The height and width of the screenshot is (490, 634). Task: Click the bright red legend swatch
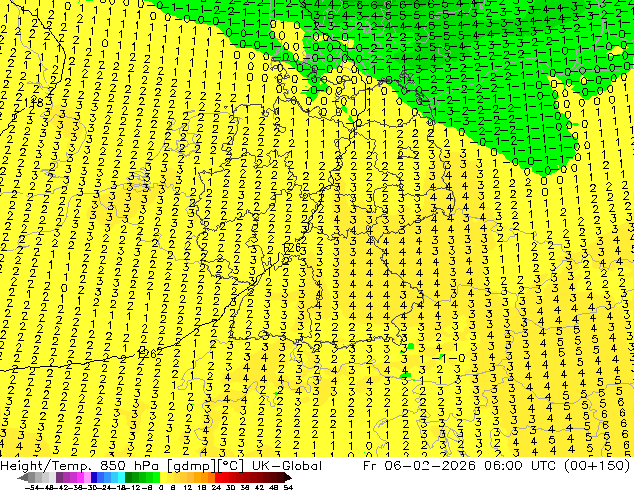218,477
